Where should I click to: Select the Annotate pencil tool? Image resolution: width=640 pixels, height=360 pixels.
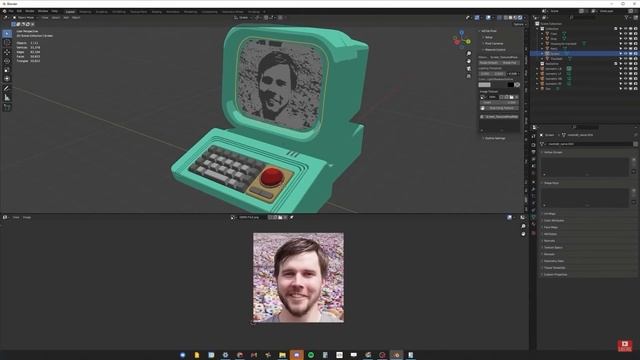pos(7,88)
